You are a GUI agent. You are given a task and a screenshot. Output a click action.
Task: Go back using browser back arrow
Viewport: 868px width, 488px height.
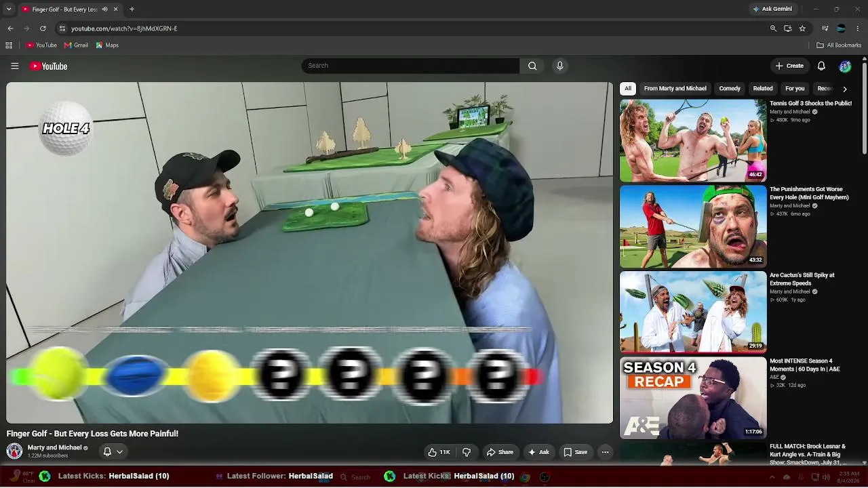[10, 28]
